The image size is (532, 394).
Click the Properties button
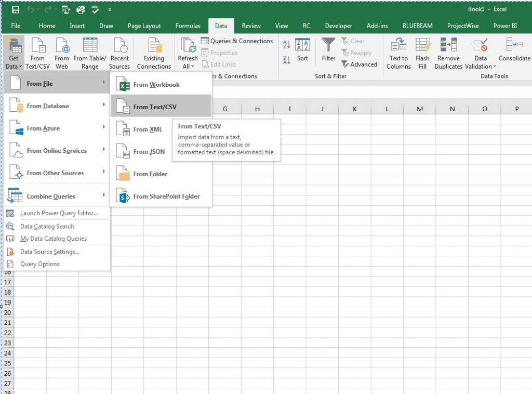(x=219, y=52)
